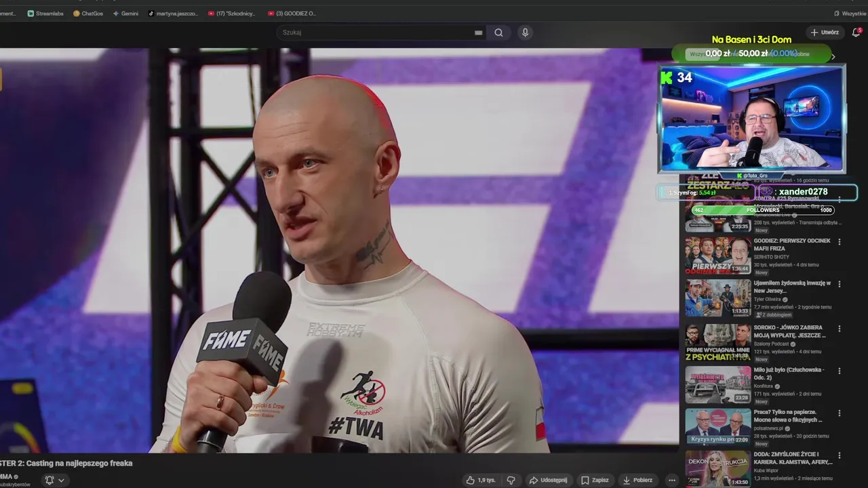Open the "Szkodnicy" YouTube bookmark
The image size is (868, 488).
232,14
